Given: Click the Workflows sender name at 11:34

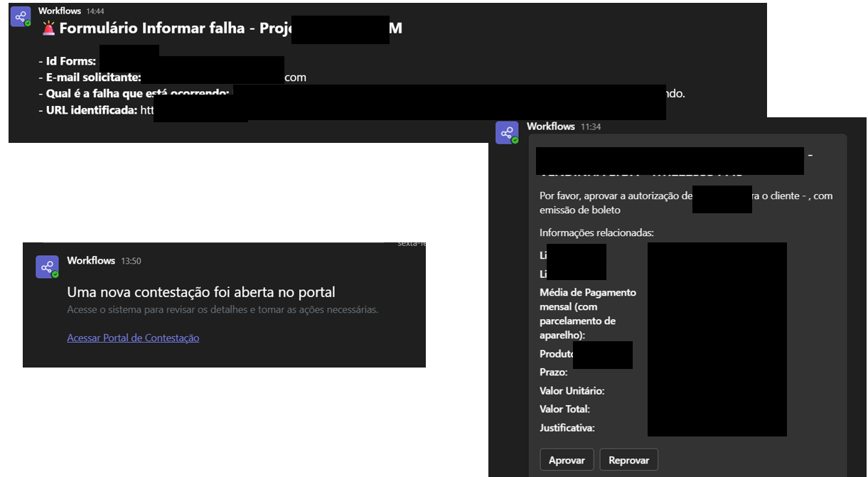Looking at the screenshot, I should [551, 126].
